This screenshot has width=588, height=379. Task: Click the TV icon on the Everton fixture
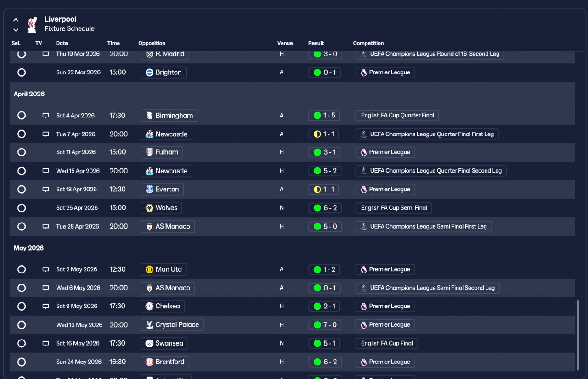click(45, 189)
